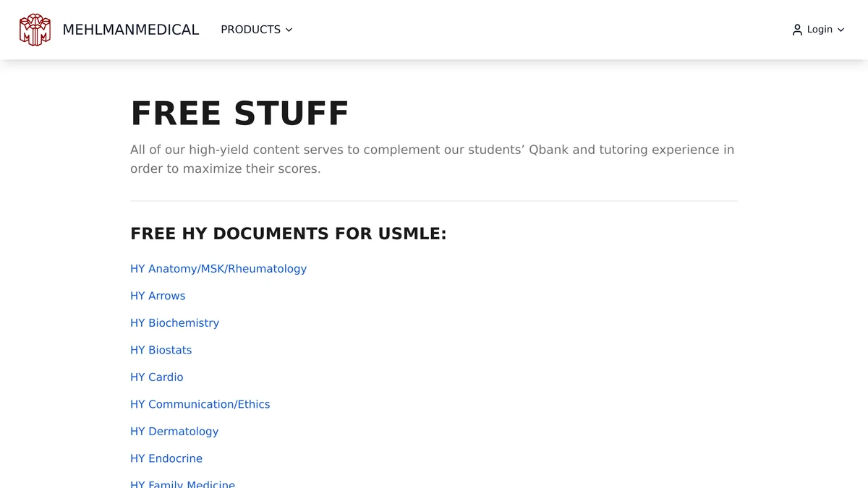The height and width of the screenshot is (488, 868).
Task: Expand the Login dropdown chevron
Action: pyautogui.click(x=841, y=30)
